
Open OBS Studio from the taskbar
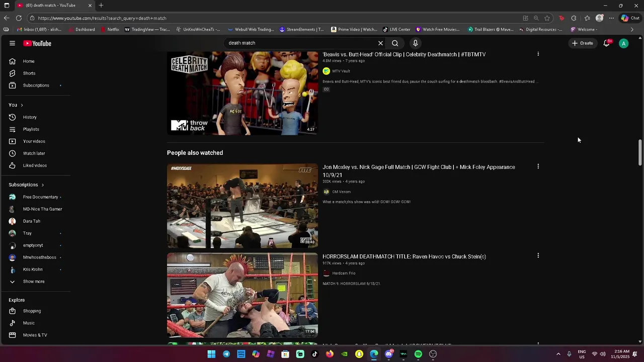(x=433, y=354)
